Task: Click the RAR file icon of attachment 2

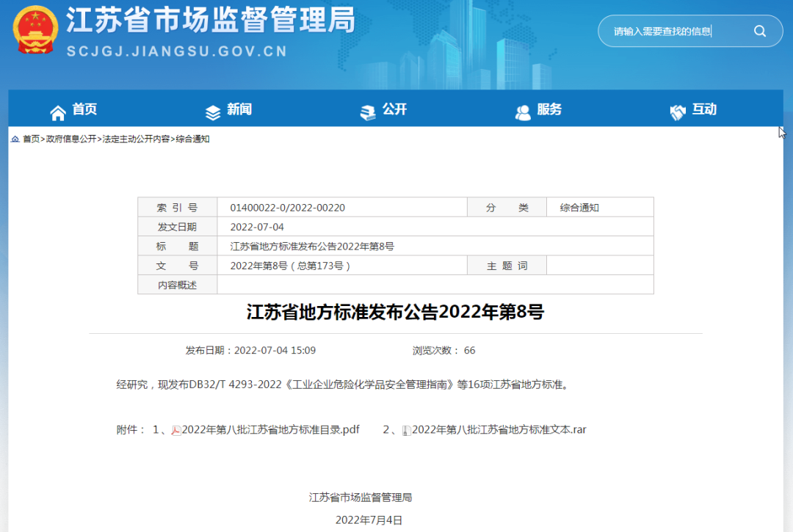Action: [x=406, y=431]
